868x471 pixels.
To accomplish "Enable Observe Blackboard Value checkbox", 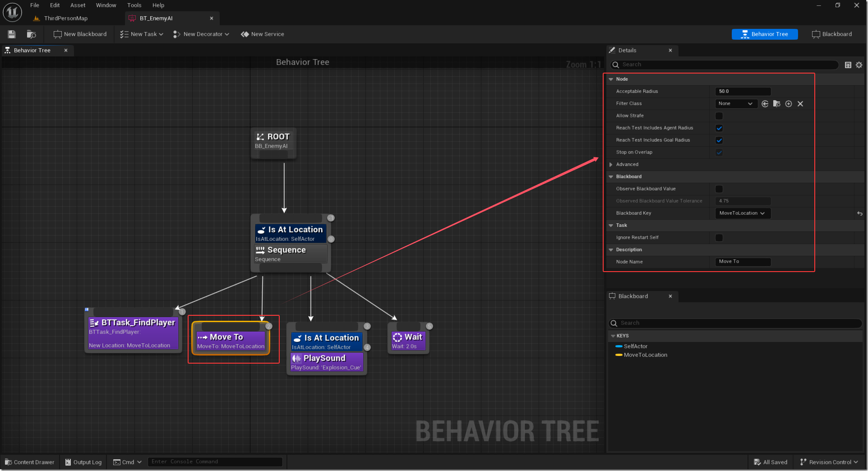I will (719, 189).
